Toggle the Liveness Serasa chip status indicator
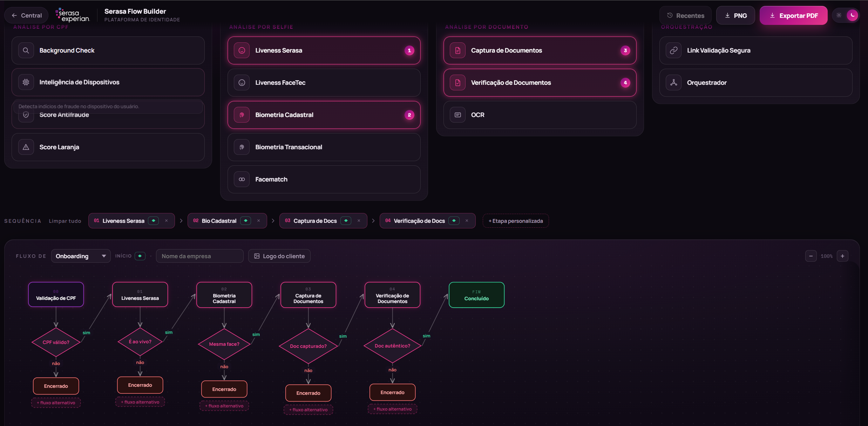The width and height of the screenshot is (868, 426). click(x=154, y=221)
